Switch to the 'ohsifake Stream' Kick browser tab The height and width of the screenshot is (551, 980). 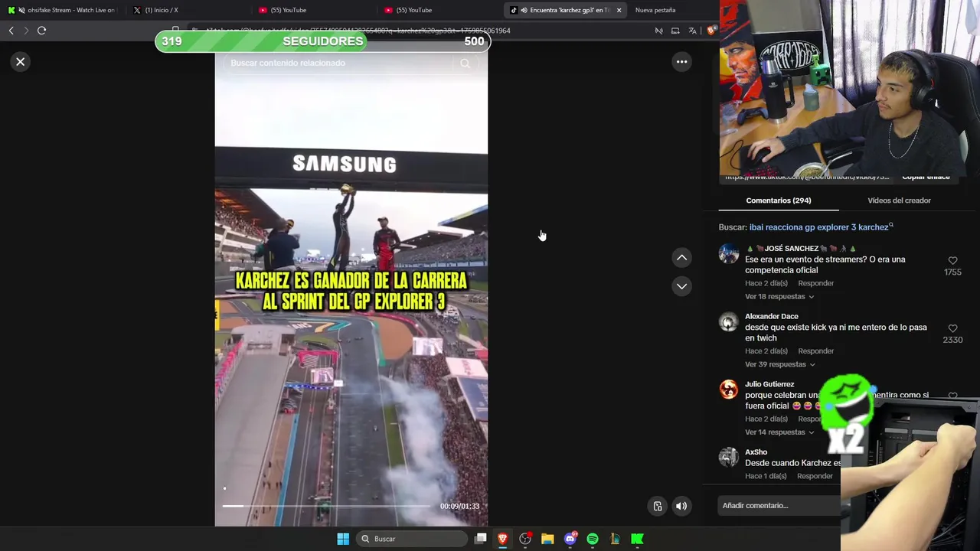click(61, 10)
